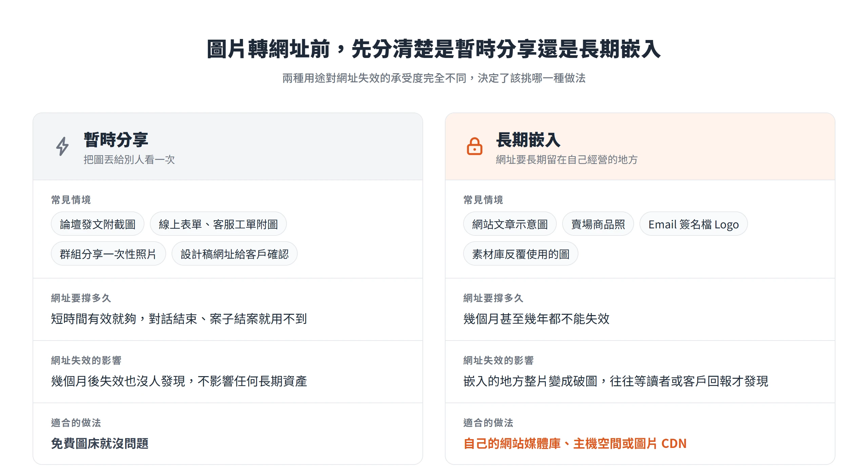Click the text 幾個月後失效也沒人發現，不影響任何長期資產
868x473 pixels.
(179, 381)
